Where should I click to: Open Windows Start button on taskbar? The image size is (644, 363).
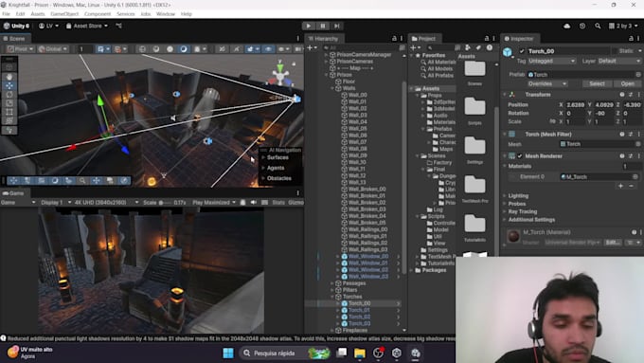pyautogui.click(x=228, y=354)
